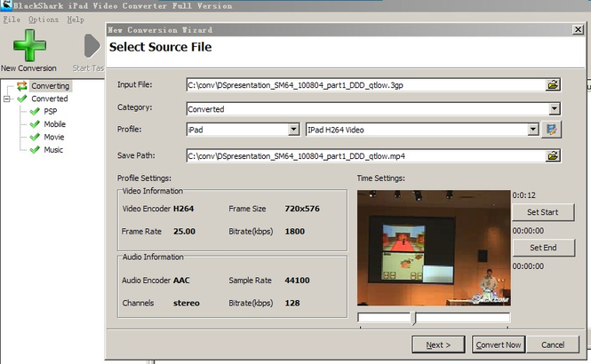
Task: Click the 44100 sample rate value
Action: pos(298,281)
